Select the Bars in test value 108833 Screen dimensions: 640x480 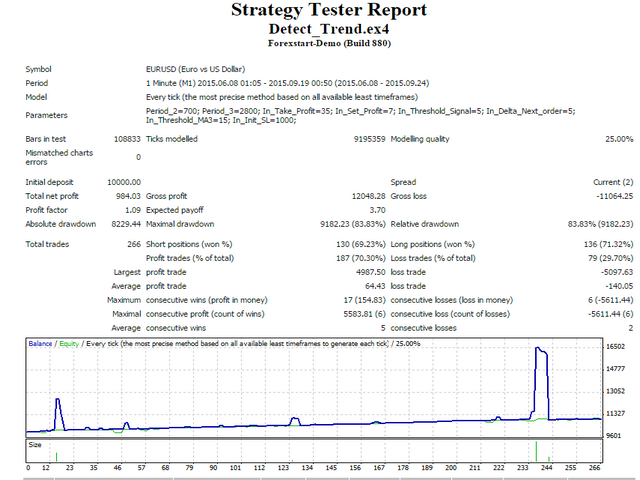tap(127, 139)
